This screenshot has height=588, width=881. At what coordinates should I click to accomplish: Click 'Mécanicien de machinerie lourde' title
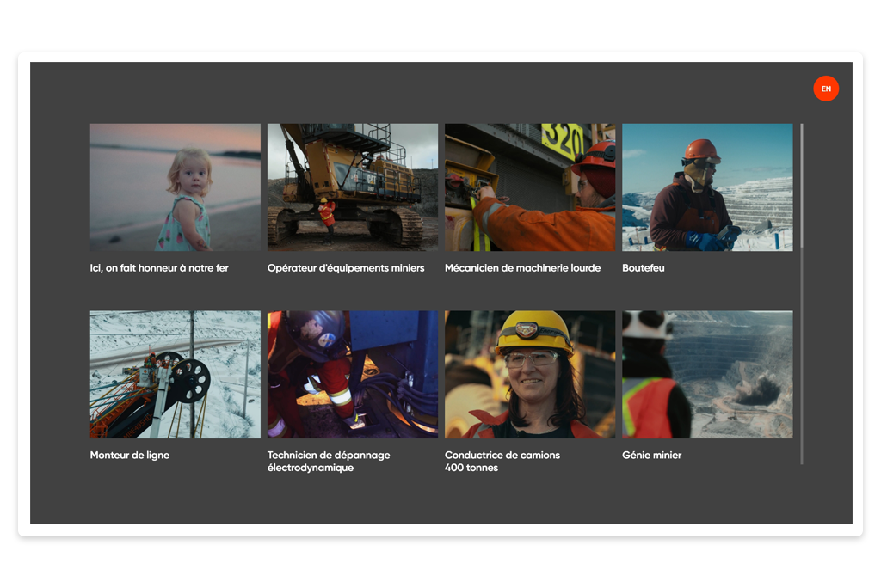click(x=522, y=268)
